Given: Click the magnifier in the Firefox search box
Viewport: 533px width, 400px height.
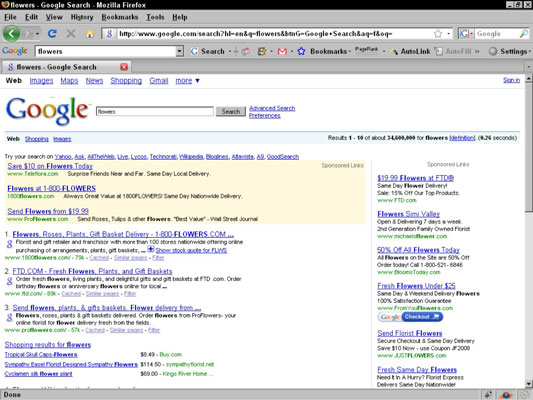Looking at the screenshot, I should pyautogui.click(x=523, y=33).
